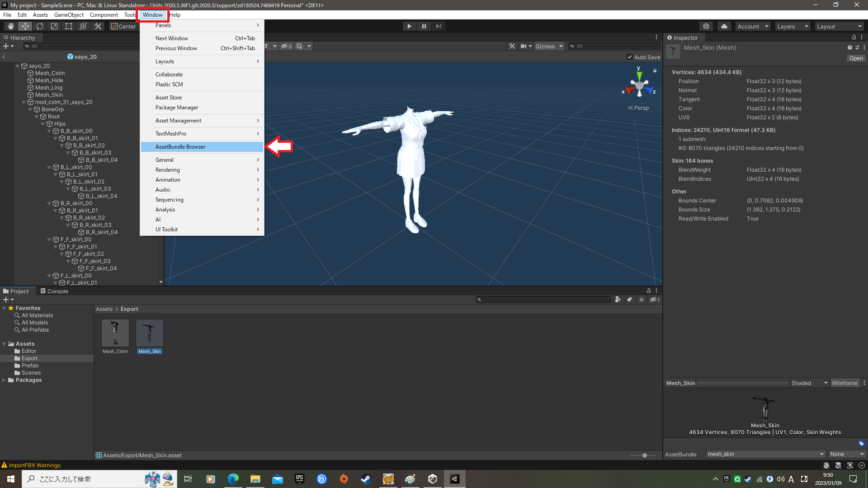Open the Layers dropdown

pyautogui.click(x=793, y=26)
